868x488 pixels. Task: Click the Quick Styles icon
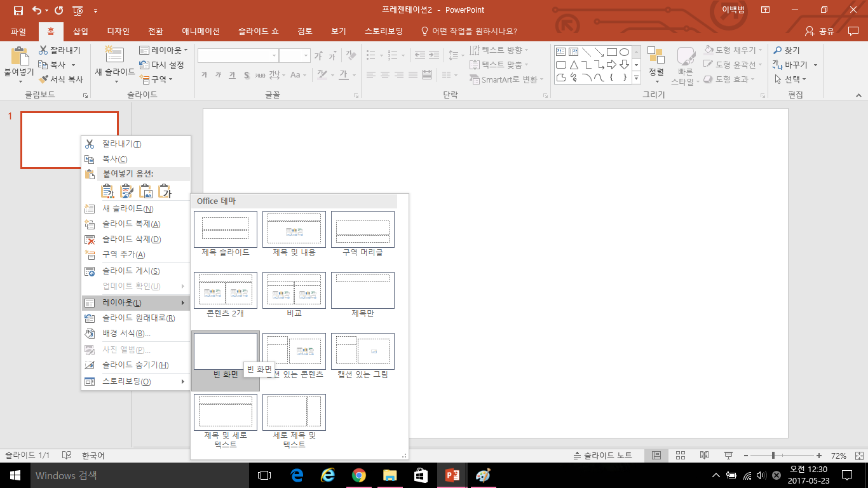(x=686, y=57)
